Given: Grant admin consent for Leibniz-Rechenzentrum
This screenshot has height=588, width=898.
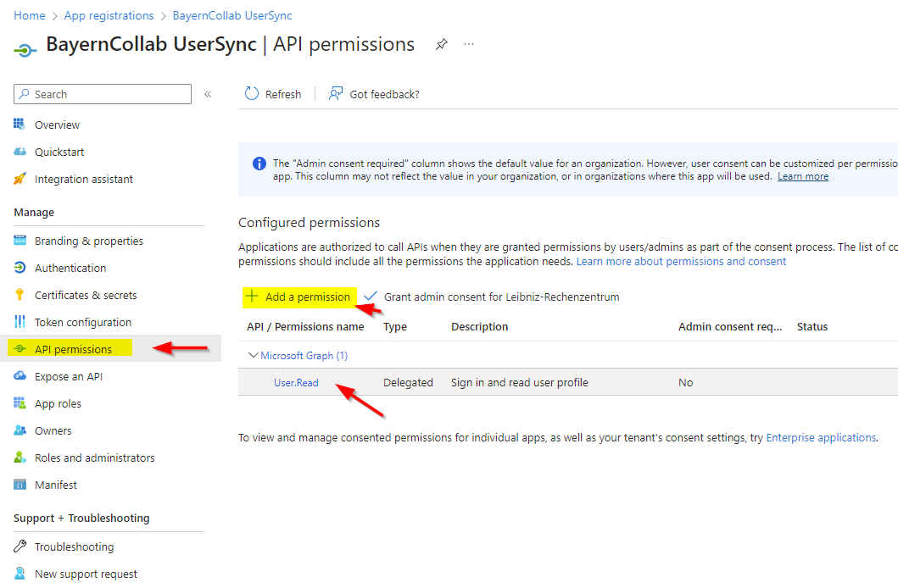Looking at the screenshot, I should click(500, 297).
